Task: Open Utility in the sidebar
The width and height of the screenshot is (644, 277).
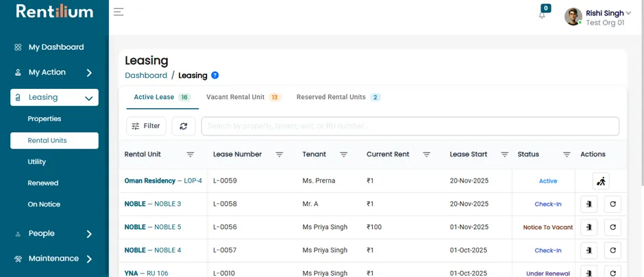Action: (x=36, y=162)
